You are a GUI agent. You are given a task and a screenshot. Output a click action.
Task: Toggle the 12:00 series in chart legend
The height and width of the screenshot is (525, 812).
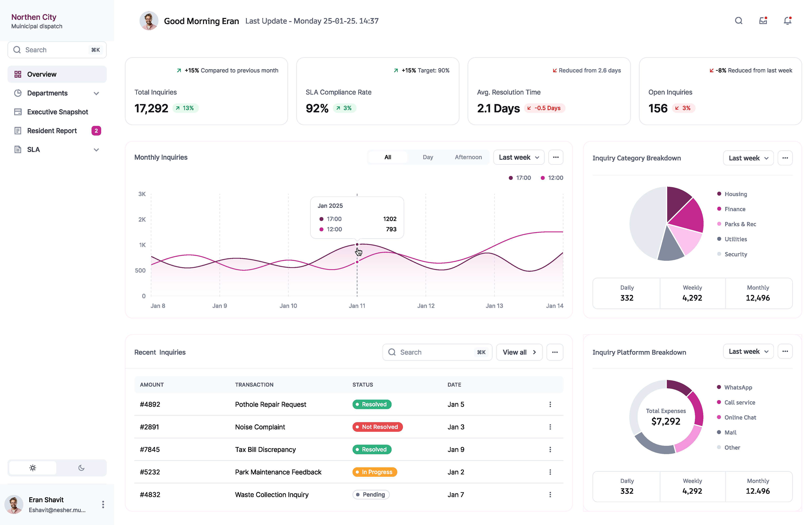pos(552,178)
